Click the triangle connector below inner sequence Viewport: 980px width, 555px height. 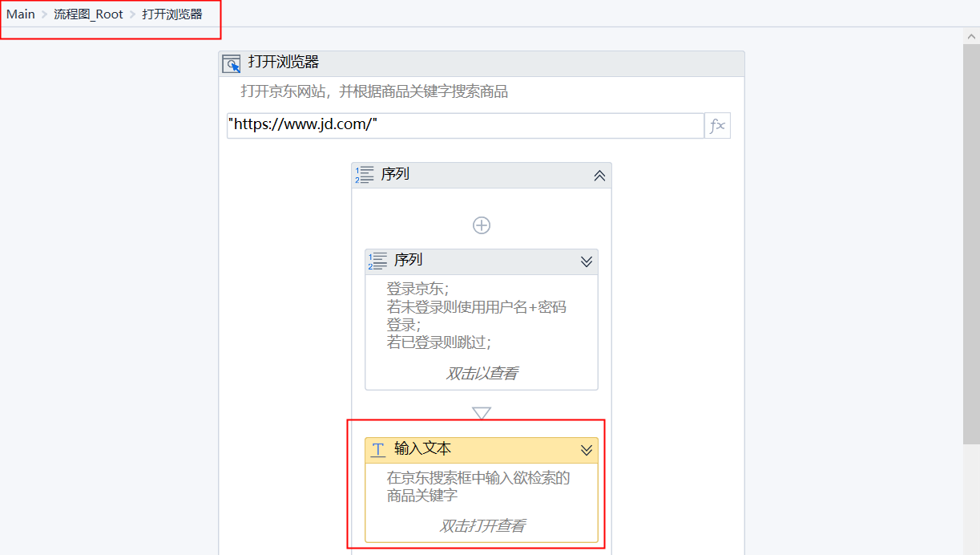pyautogui.click(x=482, y=413)
